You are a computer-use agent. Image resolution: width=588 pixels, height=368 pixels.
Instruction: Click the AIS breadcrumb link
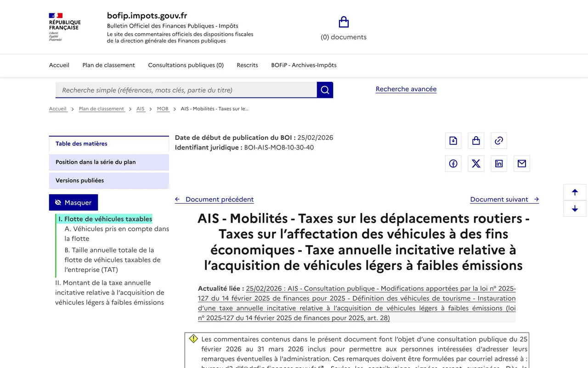point(141,109)
